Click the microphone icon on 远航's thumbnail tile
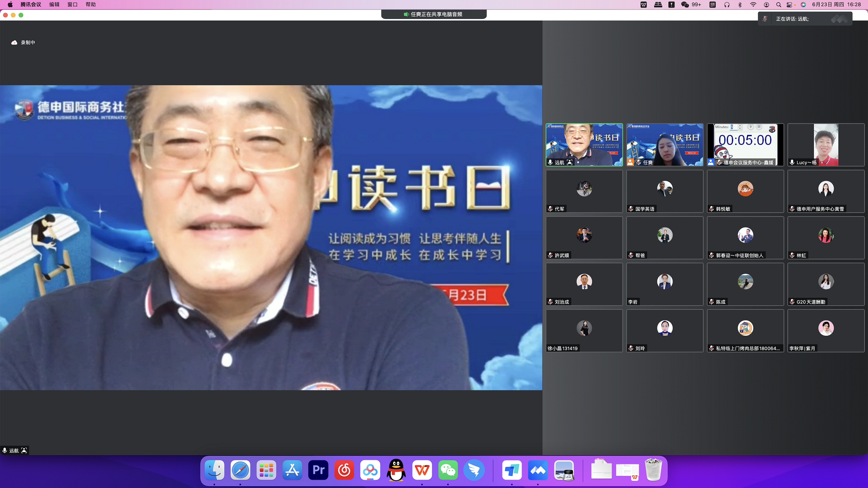Viewport: 868px width, 488px height. (x=550, y=162)
